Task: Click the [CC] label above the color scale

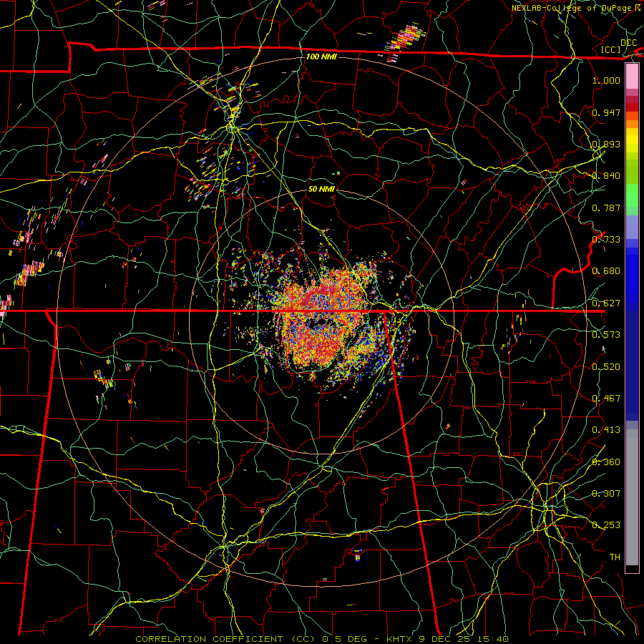Action: 611,49
